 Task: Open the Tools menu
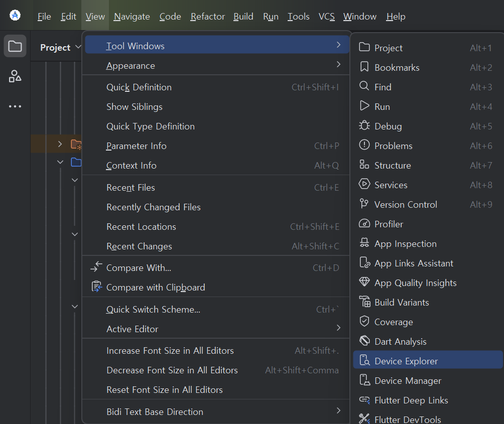tap(298, 17)
